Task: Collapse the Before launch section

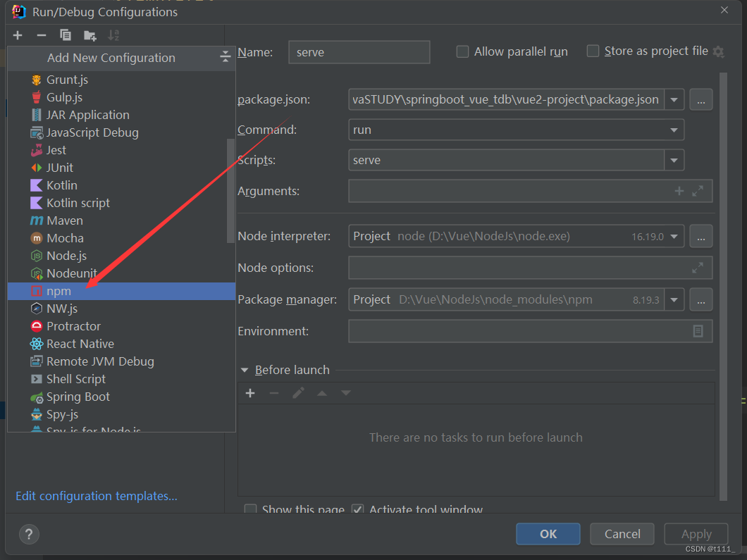Action: point(245,370)
